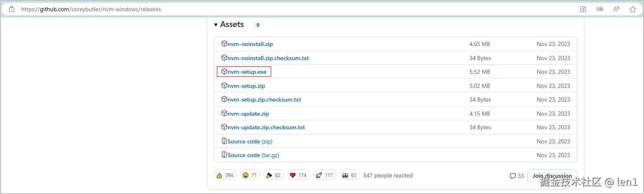The image size is (644, 194).
Task: Click the heart reaction with 174
Action: point(298,175)
